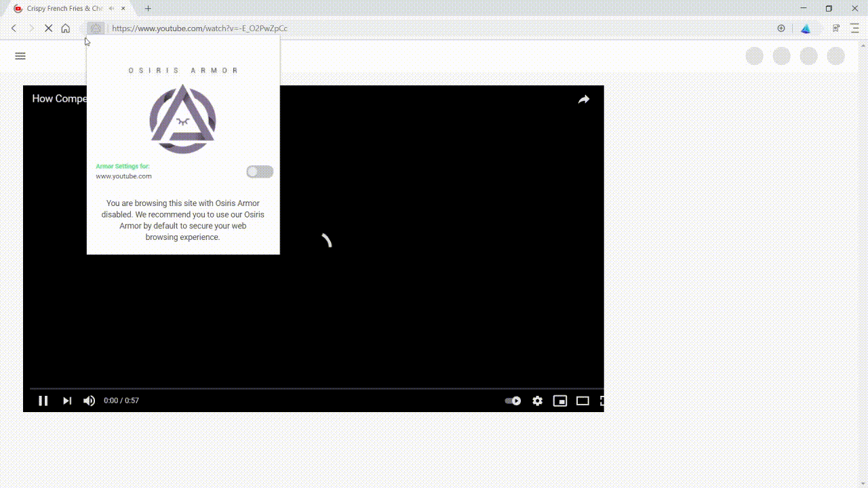The width and height of the screenshot is (868, 488).
Task: Click the video share arrow
Action: point(584,100)
